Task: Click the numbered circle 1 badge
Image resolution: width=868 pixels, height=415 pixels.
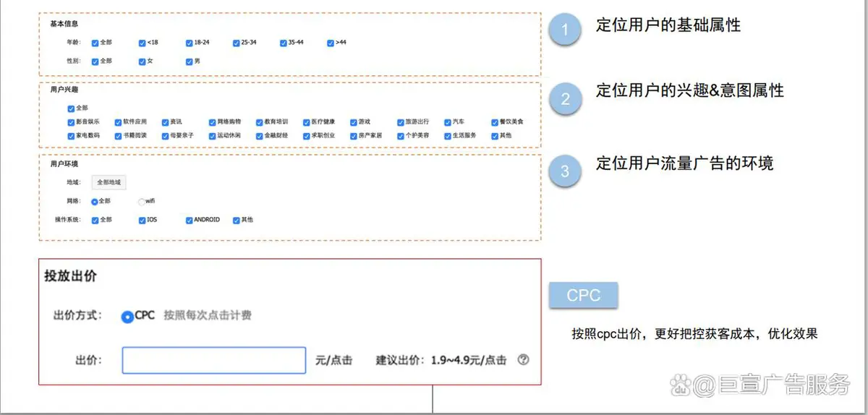Action: [564, 30]
